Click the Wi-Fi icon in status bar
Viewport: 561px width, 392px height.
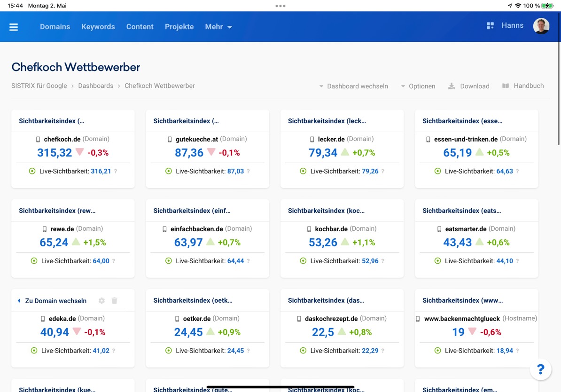tap(518, 6)
